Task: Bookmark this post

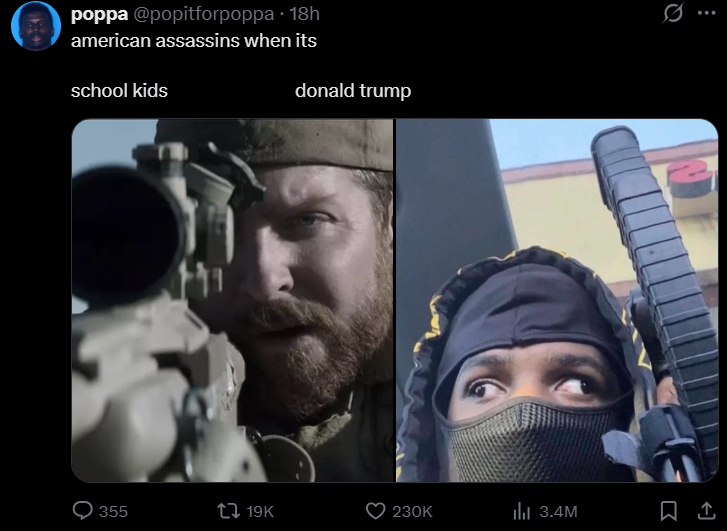Action: [668, 511]
